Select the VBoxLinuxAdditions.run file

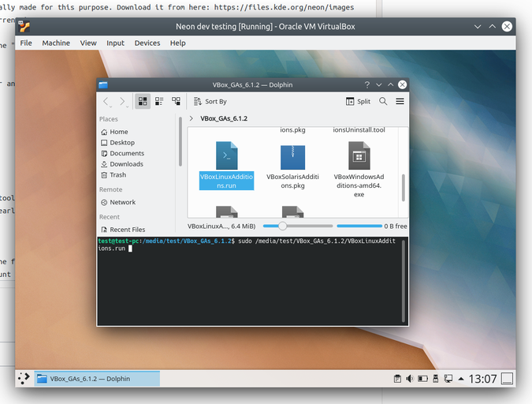tap(226, 166)
